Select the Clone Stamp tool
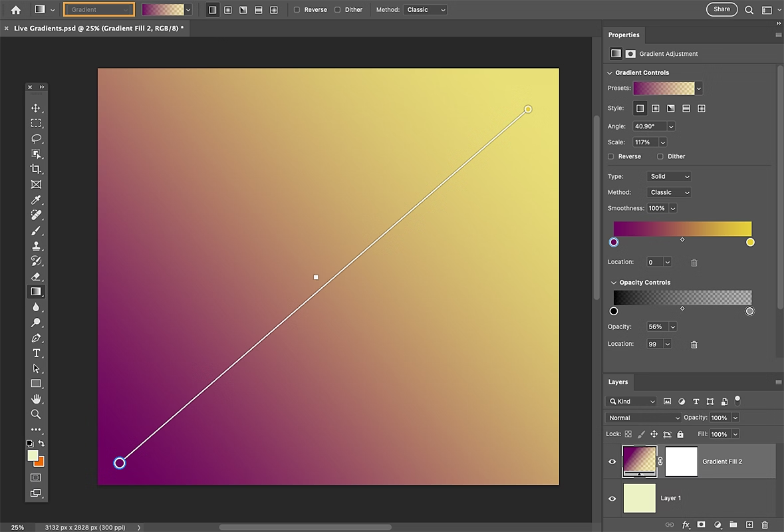The image size is (784, 532). point(37,245)
